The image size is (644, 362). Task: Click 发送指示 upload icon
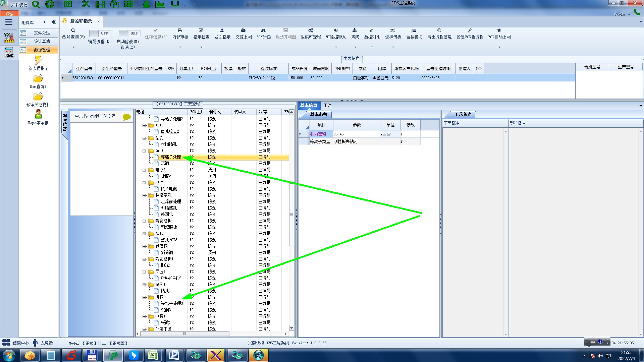click(222, 31)
